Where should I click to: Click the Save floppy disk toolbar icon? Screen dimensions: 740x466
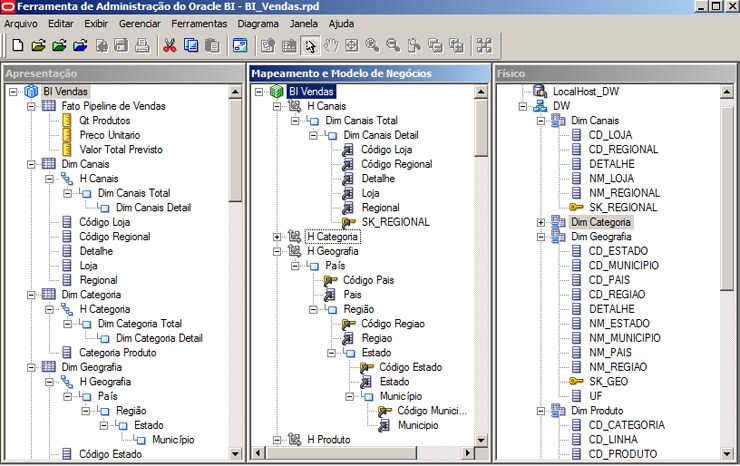122,46
